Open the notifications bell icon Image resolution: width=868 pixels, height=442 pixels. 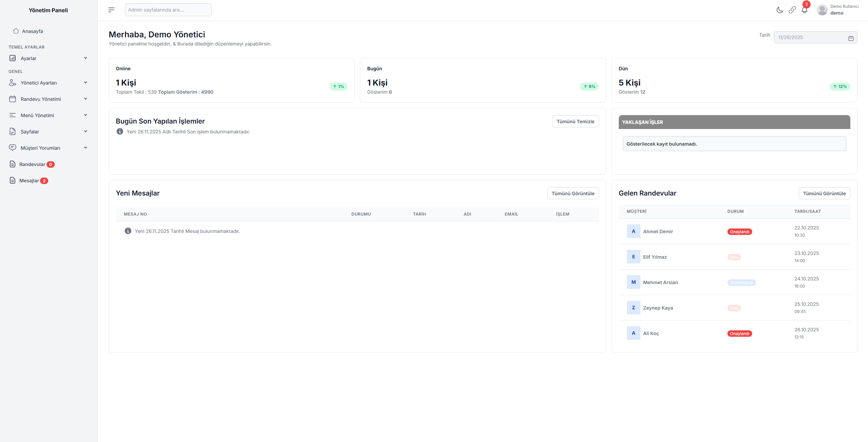coord(804,10)
